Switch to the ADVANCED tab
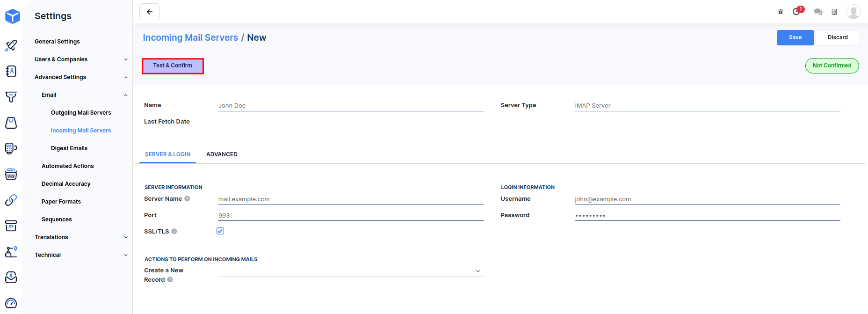The height and width of the screenshot is (314, 868). tap(222, 154)
